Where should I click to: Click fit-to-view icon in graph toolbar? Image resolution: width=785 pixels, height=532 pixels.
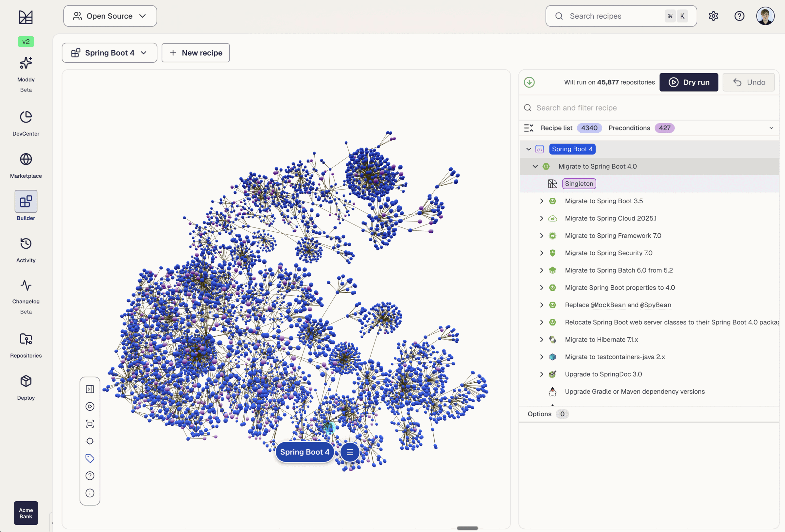(90, 424)
